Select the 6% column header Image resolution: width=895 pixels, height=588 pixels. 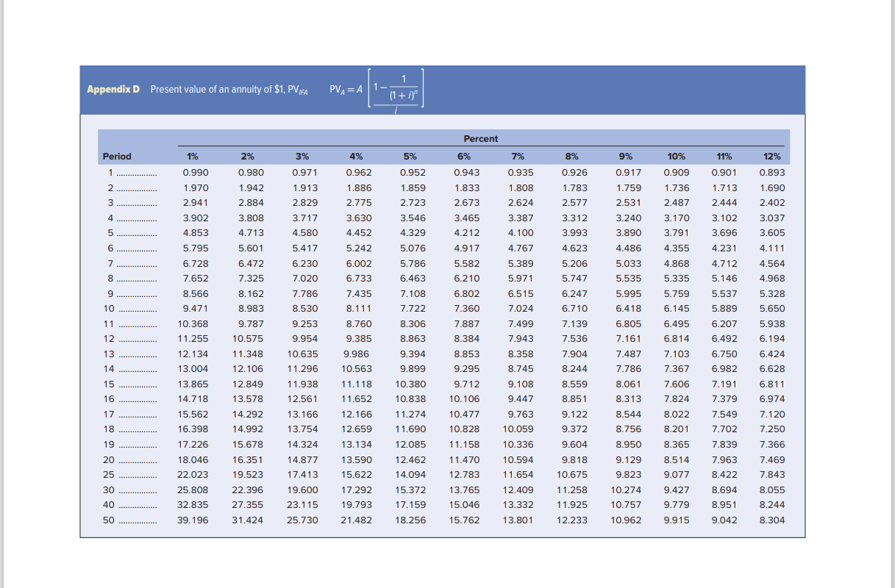coord(464,157)
